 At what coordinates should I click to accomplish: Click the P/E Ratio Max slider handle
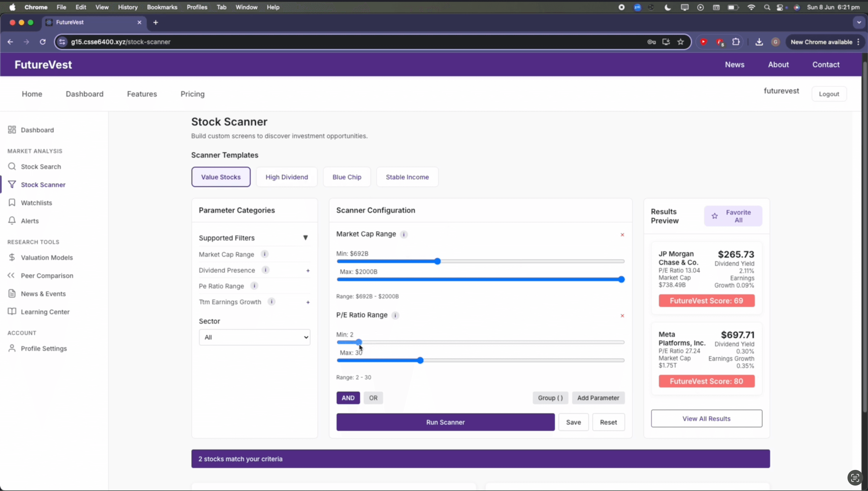point(420,360)
